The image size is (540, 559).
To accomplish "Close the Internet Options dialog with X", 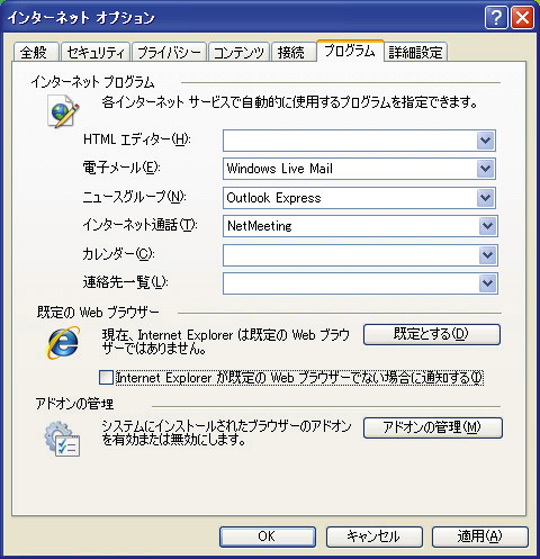I will tap(523, 17).
